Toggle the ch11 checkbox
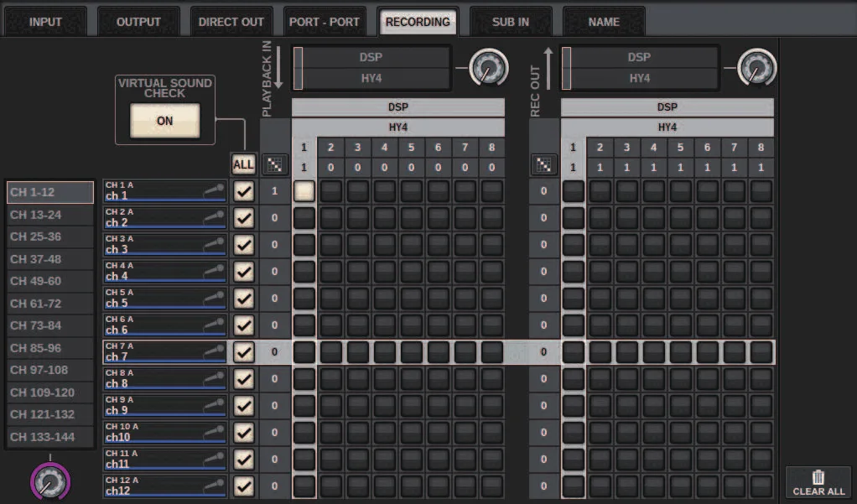Image resolution: width=857 pixels, height=504 pixels. (x=244, y=460)
